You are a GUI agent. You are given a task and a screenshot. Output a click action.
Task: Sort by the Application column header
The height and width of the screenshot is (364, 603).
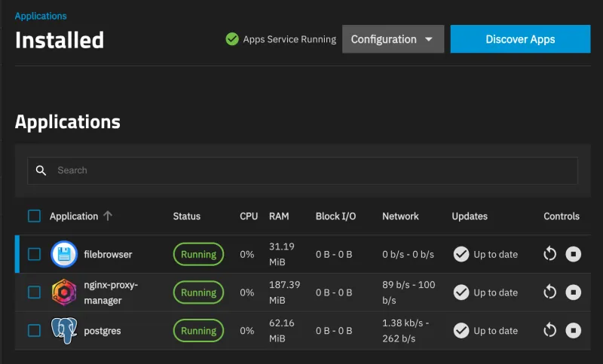[x=74, y=216]
